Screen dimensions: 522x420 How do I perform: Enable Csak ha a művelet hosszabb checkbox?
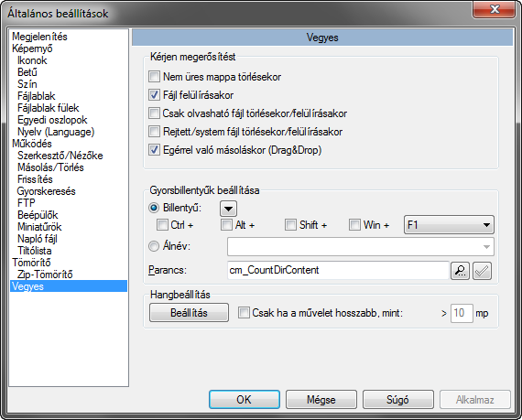244,313
